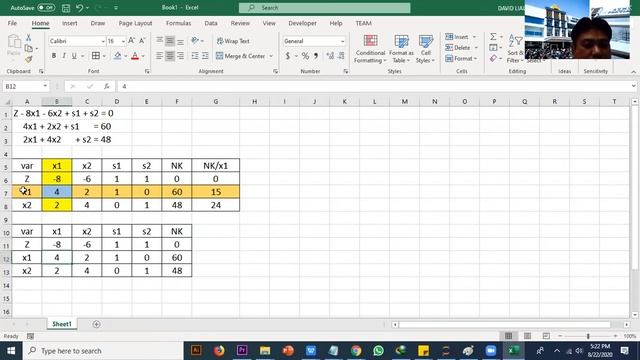The width and height of the screenshot is (640, 360).
Task: Click the Decrease Indent icon
Action: tap(195, 56)
